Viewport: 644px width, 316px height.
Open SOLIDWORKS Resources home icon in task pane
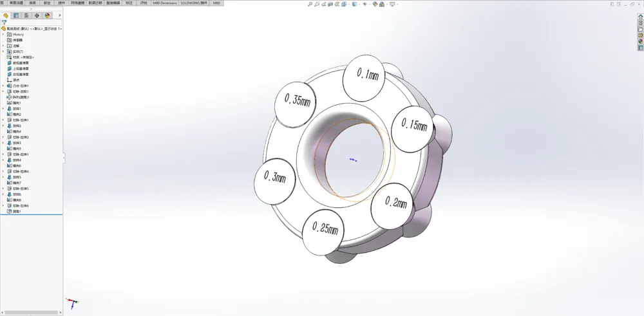[640, 17]
